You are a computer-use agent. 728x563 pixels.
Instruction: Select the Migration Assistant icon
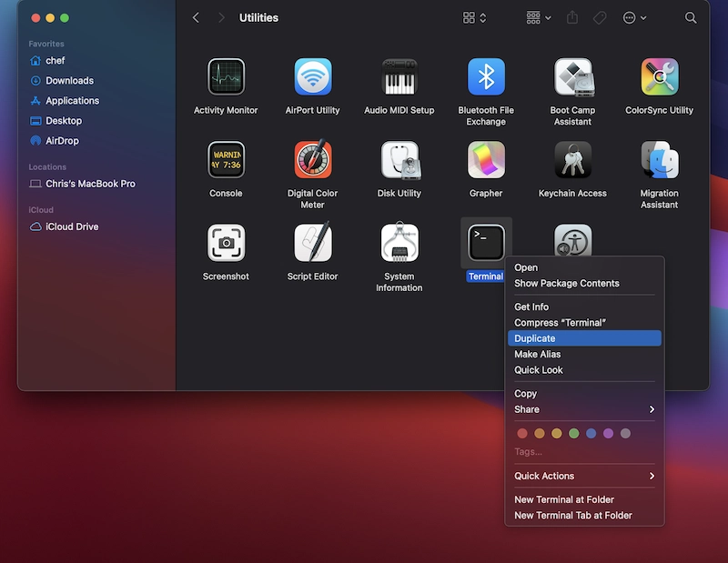pyautogui.click(x=659, y=160)
